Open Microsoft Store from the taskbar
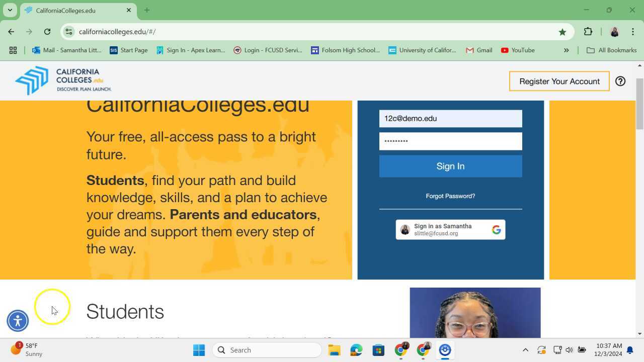Screen dimensions: 644x362 pos(378,350)
